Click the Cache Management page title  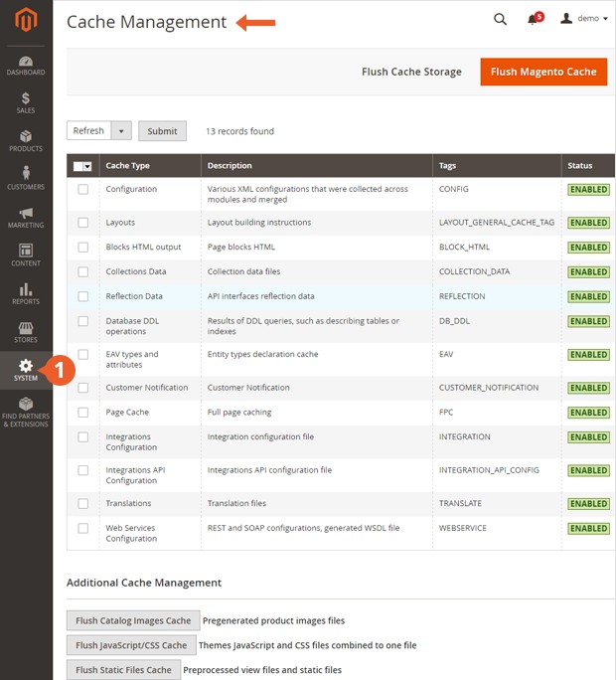pyautogui.click(x=146, y=22)
